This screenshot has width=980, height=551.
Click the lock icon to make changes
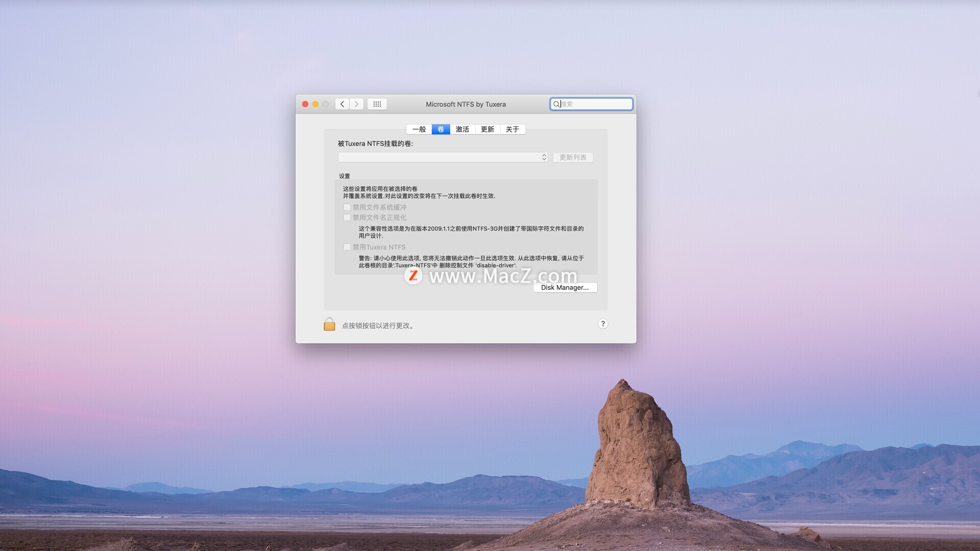coord(329,324)
